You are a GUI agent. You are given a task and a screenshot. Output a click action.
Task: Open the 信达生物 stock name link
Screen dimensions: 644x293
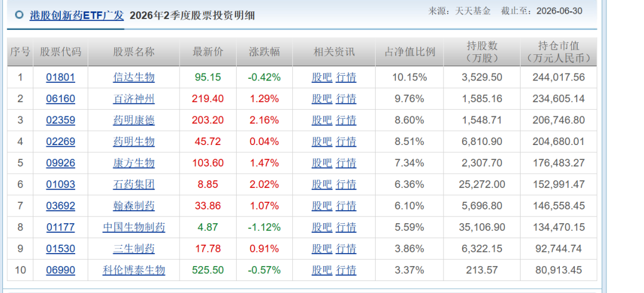[x=134, y=77]
